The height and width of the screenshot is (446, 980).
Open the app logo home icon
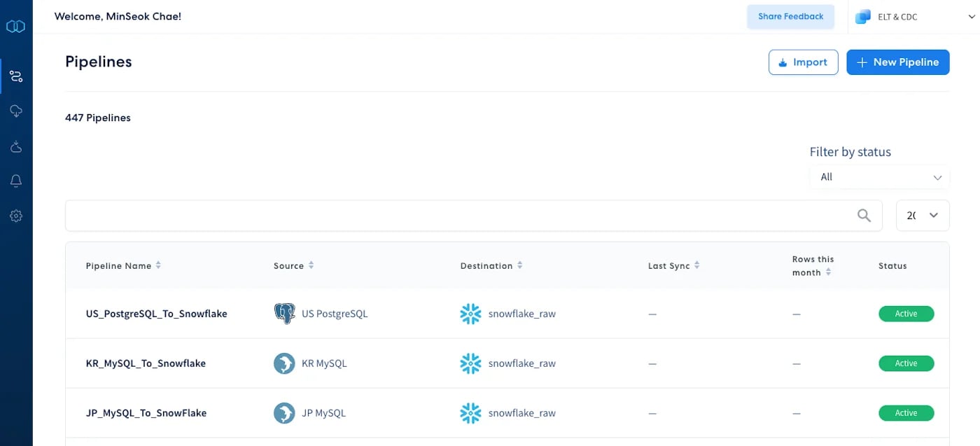point(15,27)
